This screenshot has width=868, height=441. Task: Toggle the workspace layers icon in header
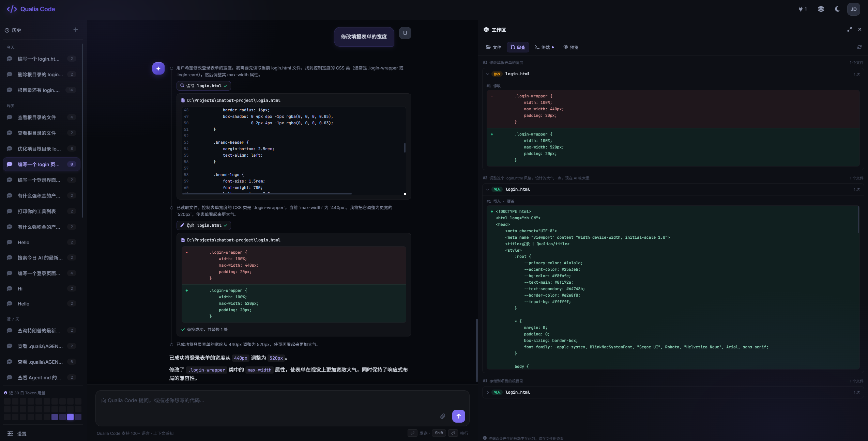(x=821, y=9)
